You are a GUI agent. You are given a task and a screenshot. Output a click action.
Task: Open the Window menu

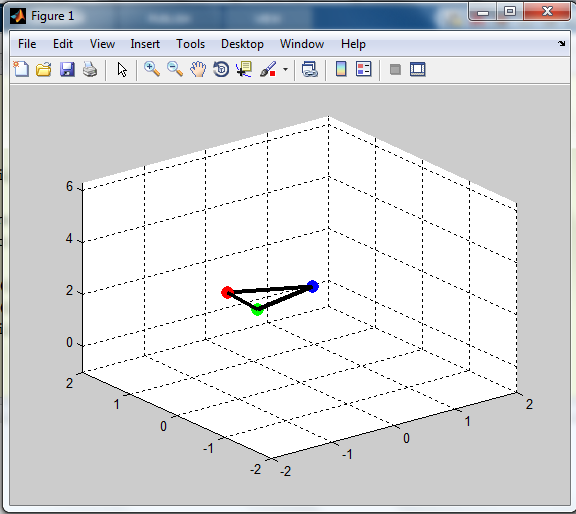(x=302, y=44)
